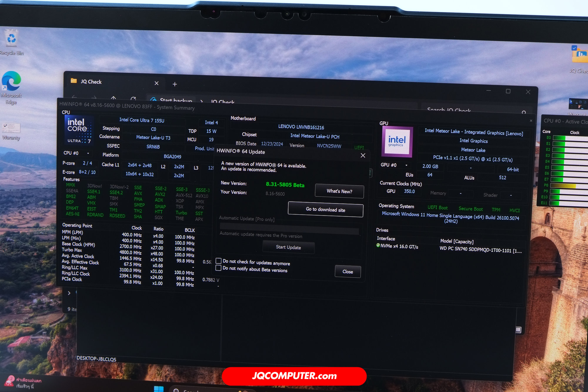Close the System Summary window

pyautogui.click(x=531, y=121)
